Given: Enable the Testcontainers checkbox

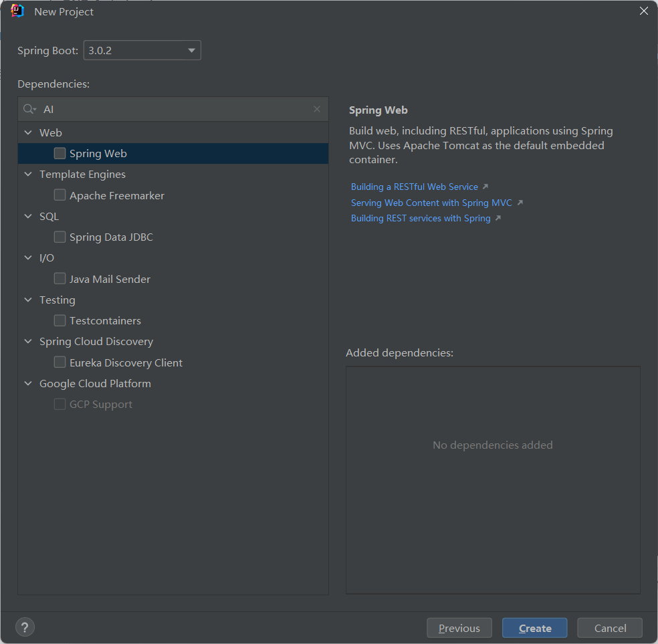Looking at the screenshot, I should (x=60, y=320).
